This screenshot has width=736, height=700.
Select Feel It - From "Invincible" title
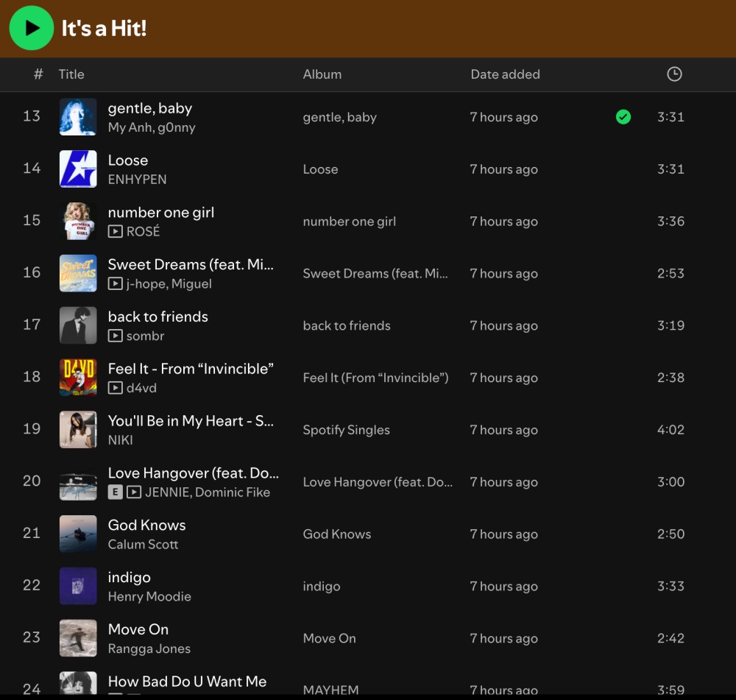pyautogui.click(x=191, y=369)
